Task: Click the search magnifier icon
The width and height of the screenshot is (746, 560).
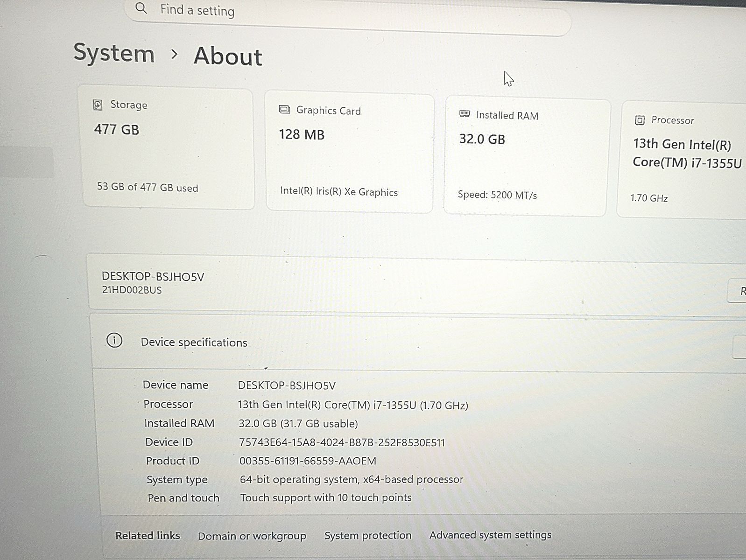Action: [141, 8]
